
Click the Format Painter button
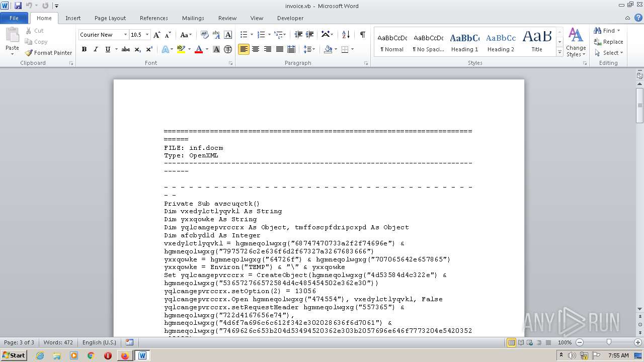(x=48, y=53)
